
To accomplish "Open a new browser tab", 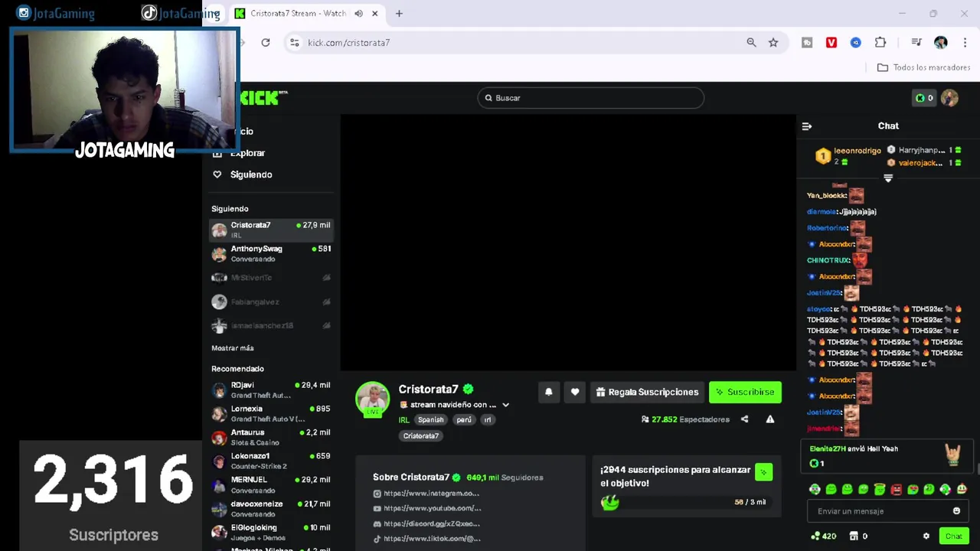I will (x=399, y=14).
